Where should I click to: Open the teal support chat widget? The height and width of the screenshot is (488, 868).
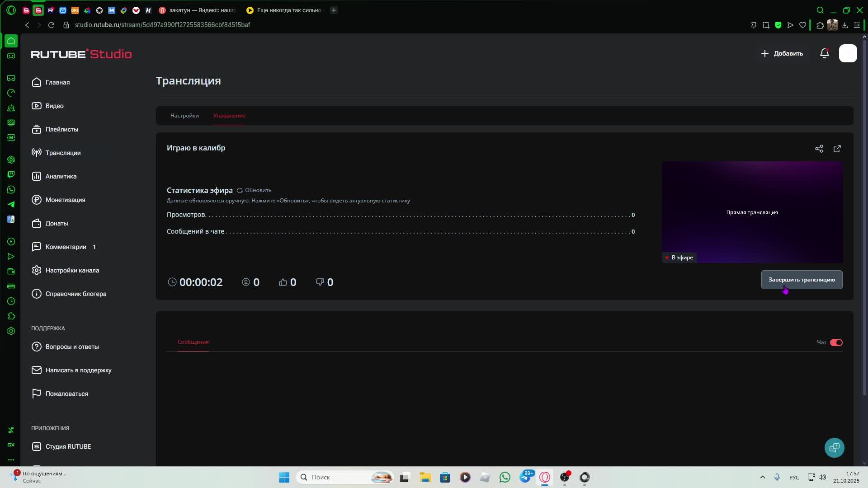[834, 447]
